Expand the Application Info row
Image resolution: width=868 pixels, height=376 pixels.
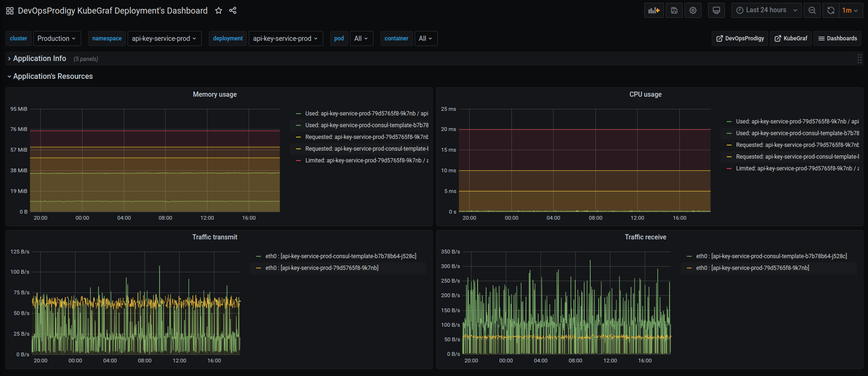coord(39,59)
